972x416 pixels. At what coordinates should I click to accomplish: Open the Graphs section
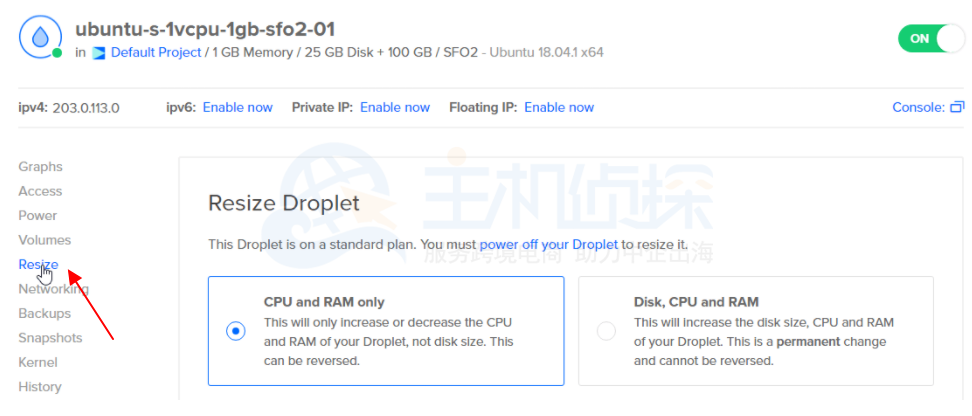point(40,167)
